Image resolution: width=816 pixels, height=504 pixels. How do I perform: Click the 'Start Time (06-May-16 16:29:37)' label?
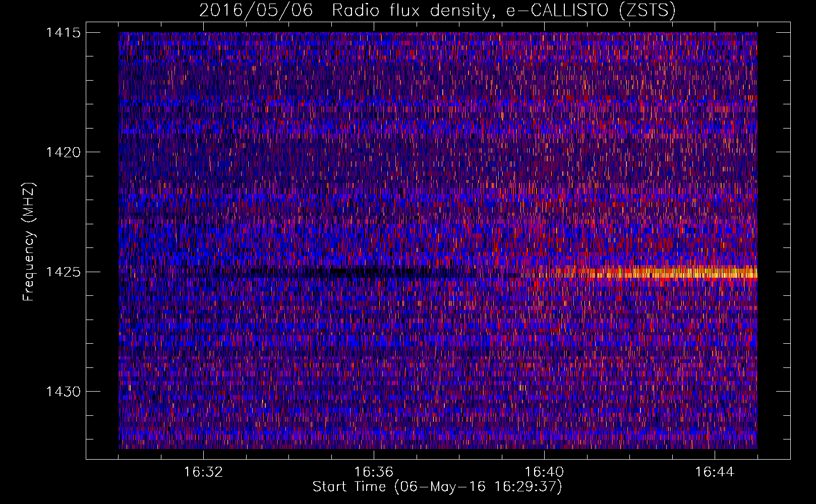coord(437,487)
